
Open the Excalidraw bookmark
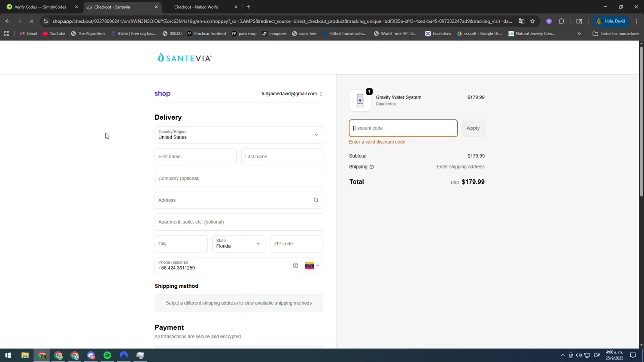coord(438,33)
